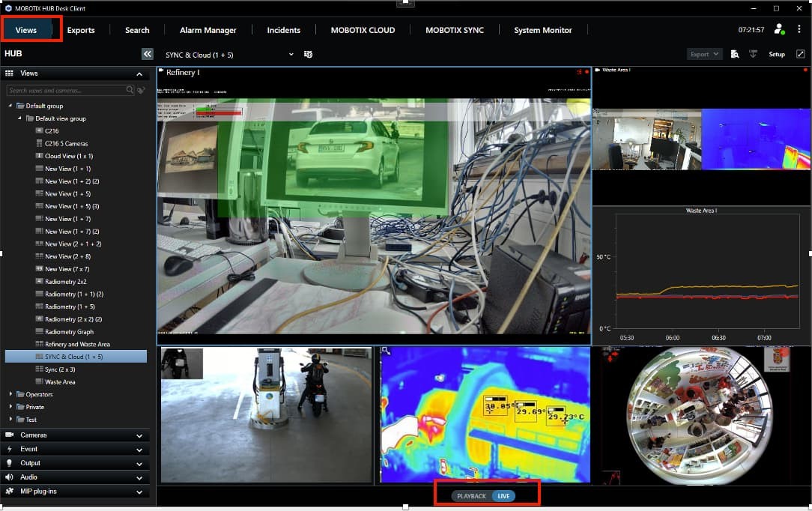Image resolution: width=812 pixels, height=511 pixels.
Task: Select the New View (2 + 8) view
Action: click(x=67, y=256)
